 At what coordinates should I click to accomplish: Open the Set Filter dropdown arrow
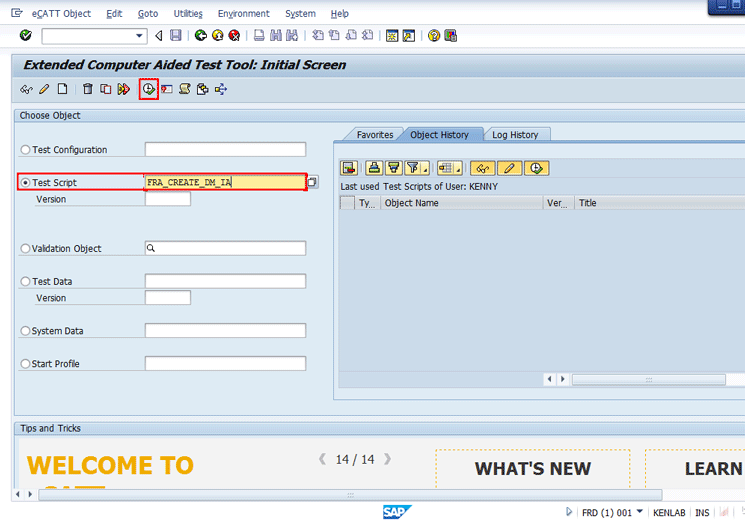(x=426, y=170)
